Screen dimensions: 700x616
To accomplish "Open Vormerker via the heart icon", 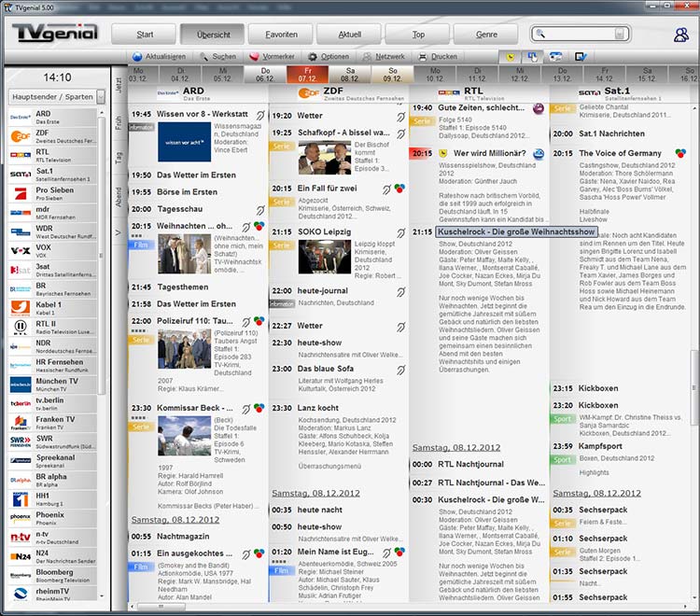I will tap(254, 57).
